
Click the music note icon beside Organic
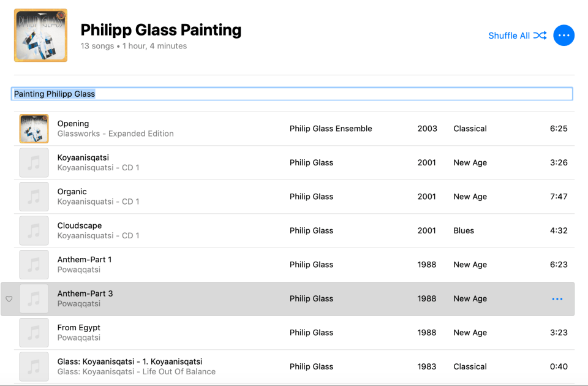[34, 197]
